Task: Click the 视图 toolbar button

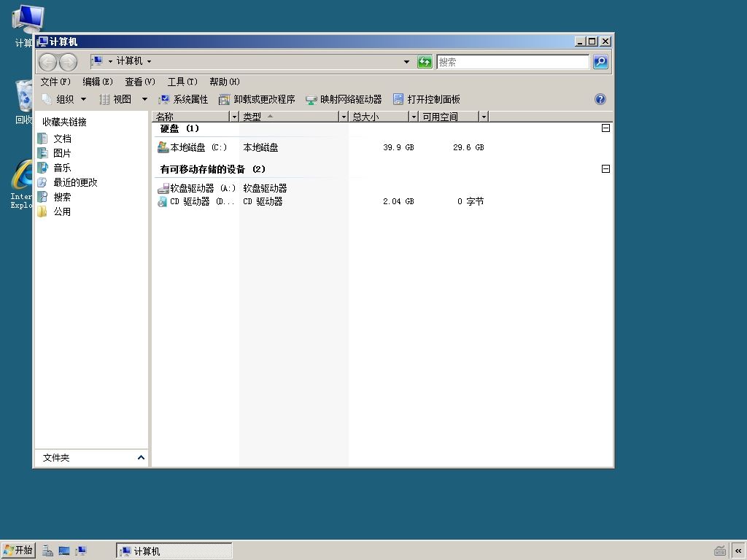Action: pos(116,99)
